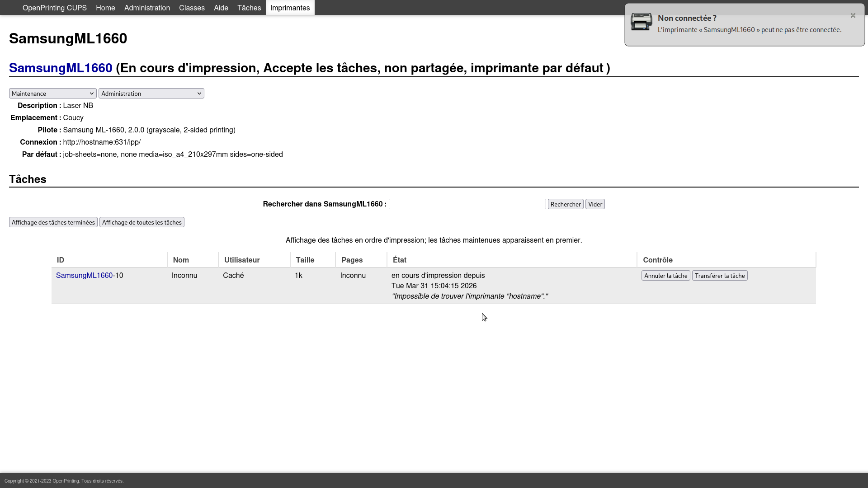Open the Administration menu in the top bar
This screenshot has width=868, height=488.
click(x=147, y=8)
